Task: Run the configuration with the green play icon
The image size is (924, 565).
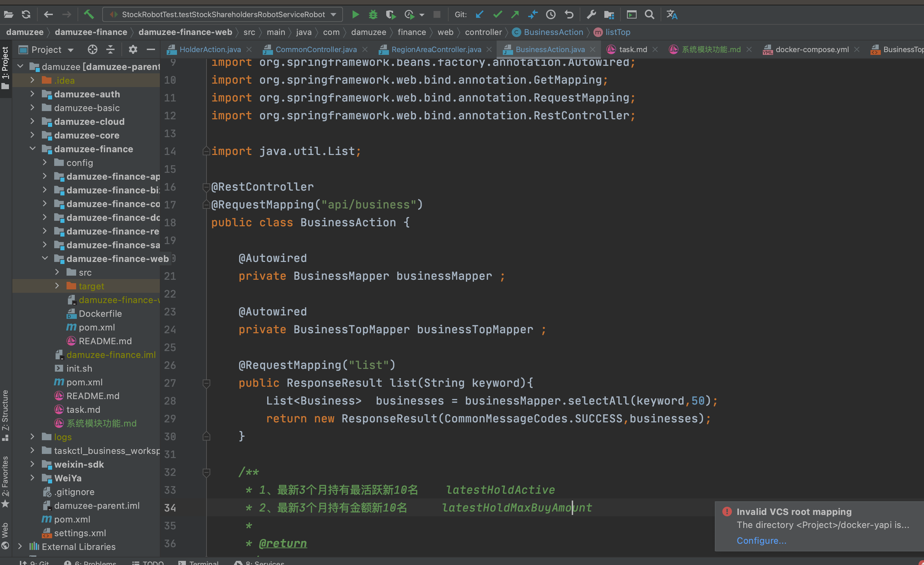Action: [x=355, y=15]
